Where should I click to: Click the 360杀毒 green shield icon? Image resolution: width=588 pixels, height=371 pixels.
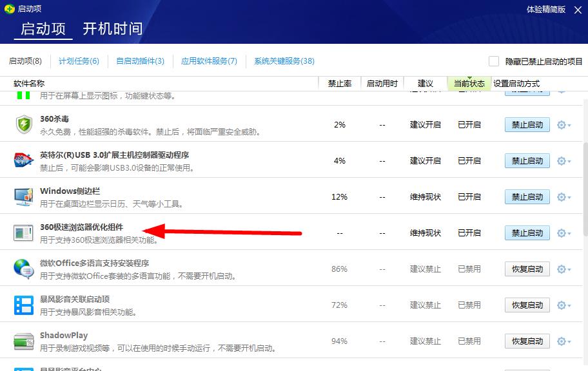(x=24, y=124)
